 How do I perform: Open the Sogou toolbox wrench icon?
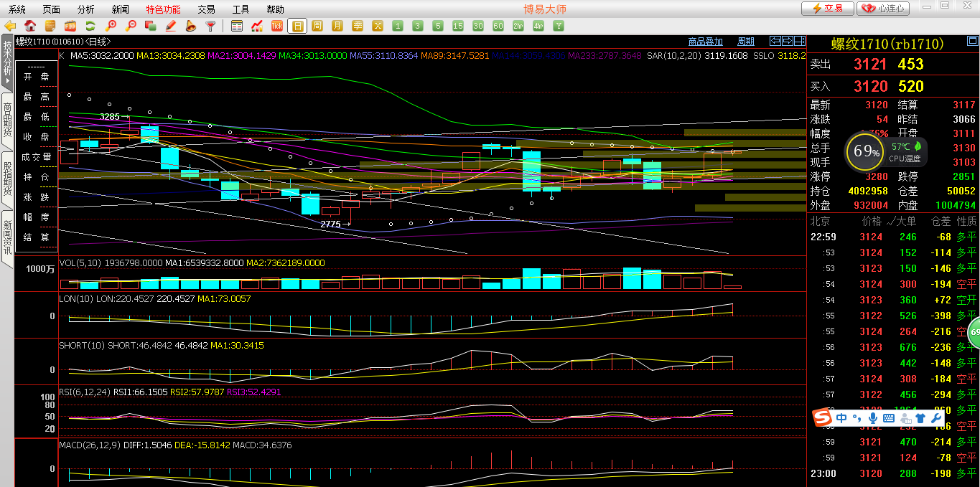[935, 418]
